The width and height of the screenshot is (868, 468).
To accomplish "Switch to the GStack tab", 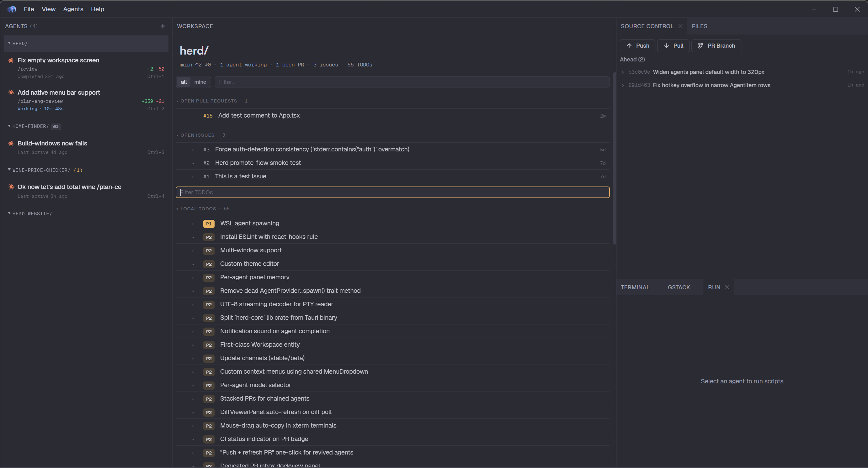I will point(679,287).
